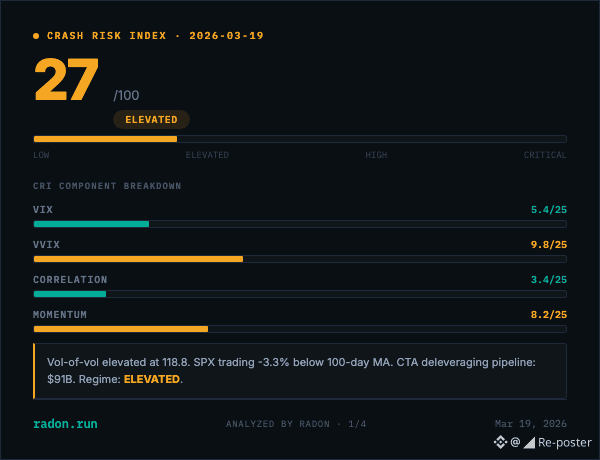Click the large 27 score
Viewport: 600px width, 460px height.
[x=67, y=79]
